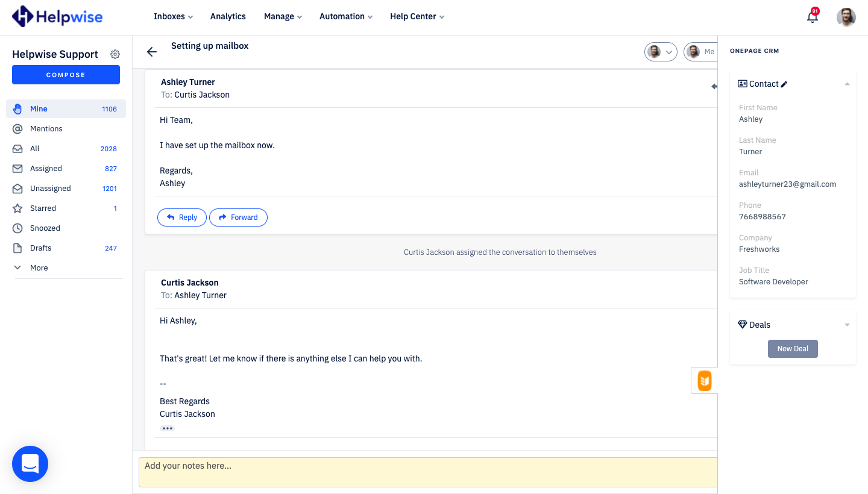
Task: Edit the contact with the pencil icon
Action: pyautogui.click(x=782, y=83)
